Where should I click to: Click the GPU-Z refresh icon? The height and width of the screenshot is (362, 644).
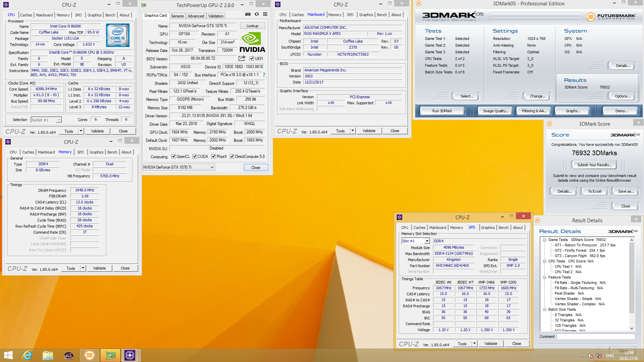(x=257, y=14)
